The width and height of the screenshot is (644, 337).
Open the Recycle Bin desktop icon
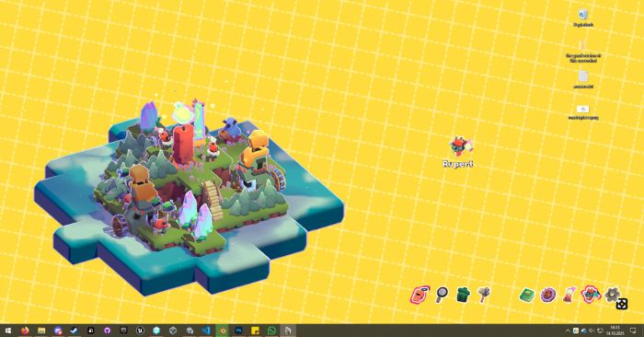tap(582, 18)
